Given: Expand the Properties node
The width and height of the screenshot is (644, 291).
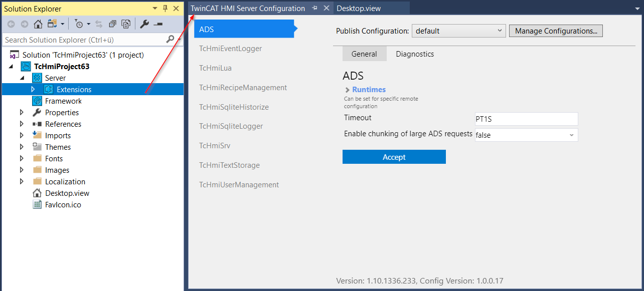Looking at the screenshot, I should click(x=22, y=112).
